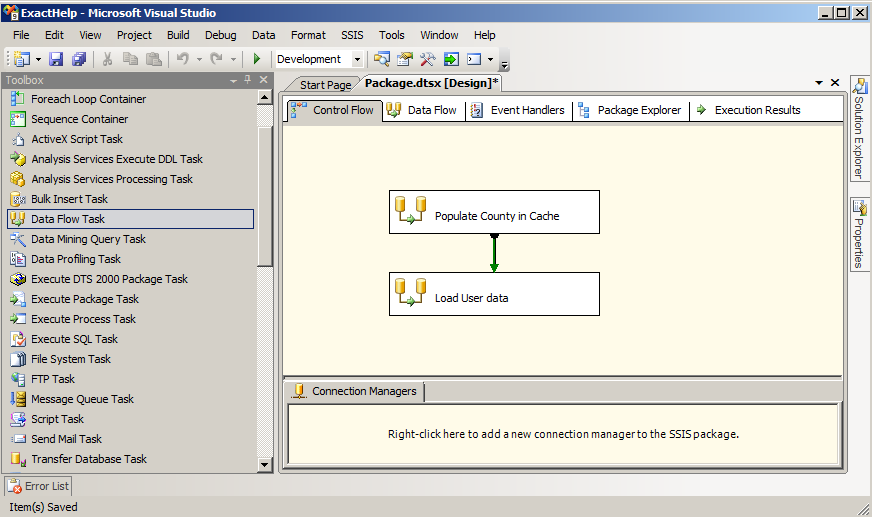The height and width of the screenshot is (517, 872).
Task: Click the Undo arrow icon
Action: 183,59
